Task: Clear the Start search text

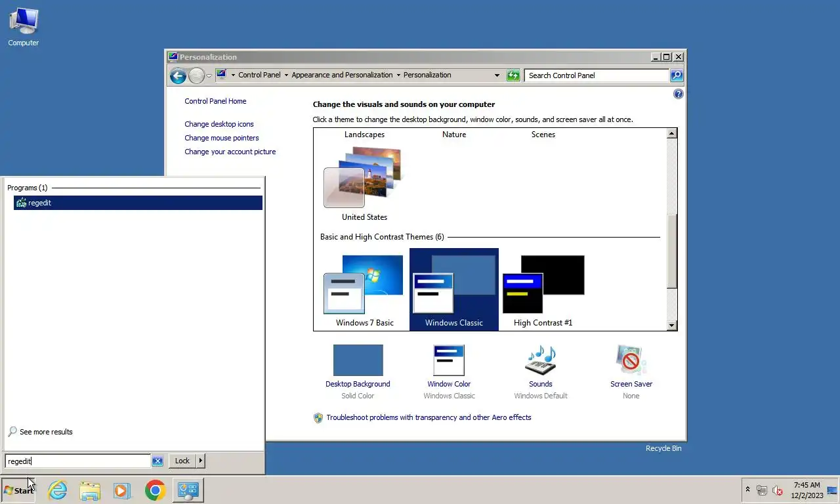Action: (157, 461)
